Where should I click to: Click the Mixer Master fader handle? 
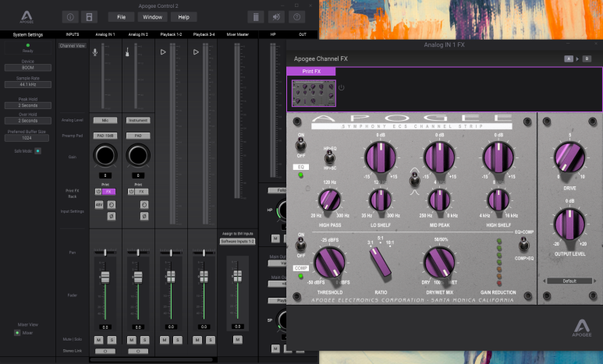tap(238, 276)
